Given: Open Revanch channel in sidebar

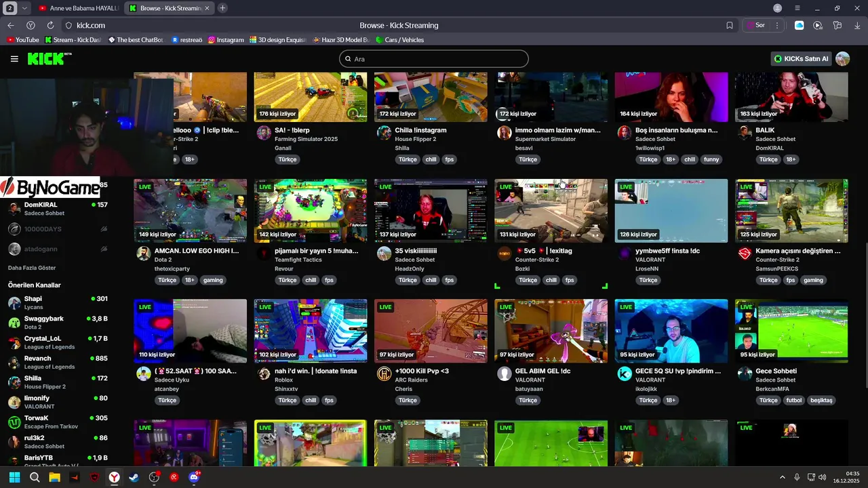Looking at the screenshot, I should (x=58, y=363).
